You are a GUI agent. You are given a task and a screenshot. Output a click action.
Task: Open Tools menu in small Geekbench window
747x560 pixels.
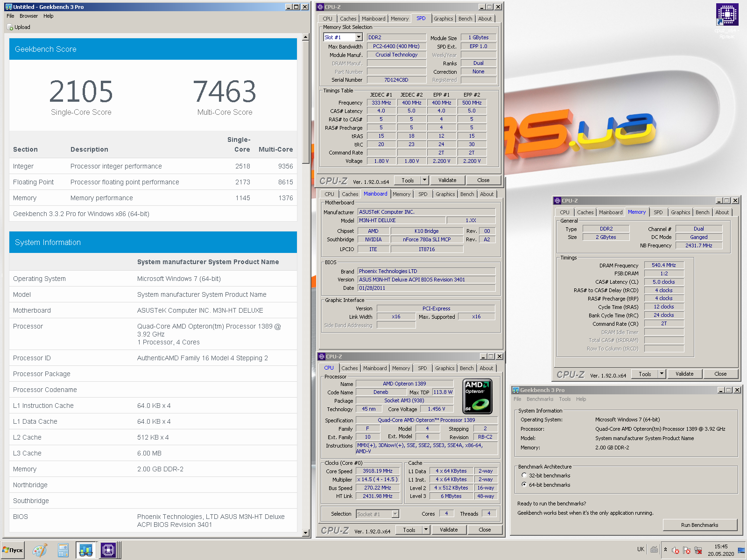coord(565,399)
